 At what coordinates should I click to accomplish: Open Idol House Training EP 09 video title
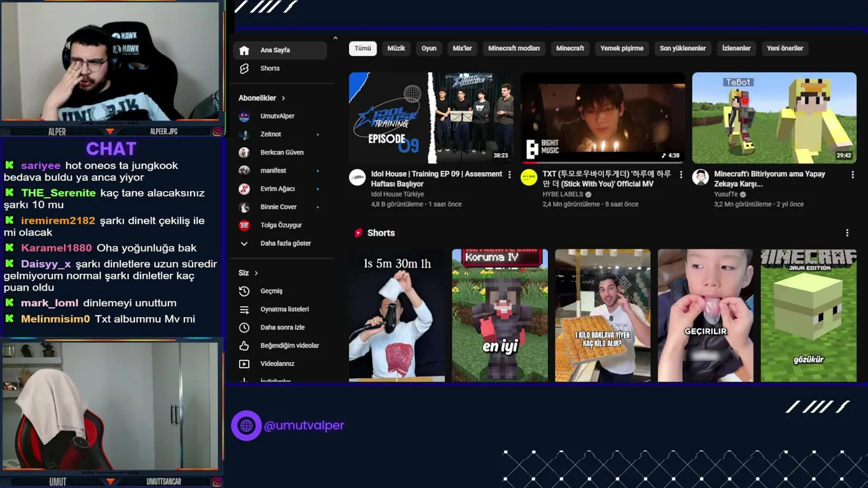pos(437,179)
